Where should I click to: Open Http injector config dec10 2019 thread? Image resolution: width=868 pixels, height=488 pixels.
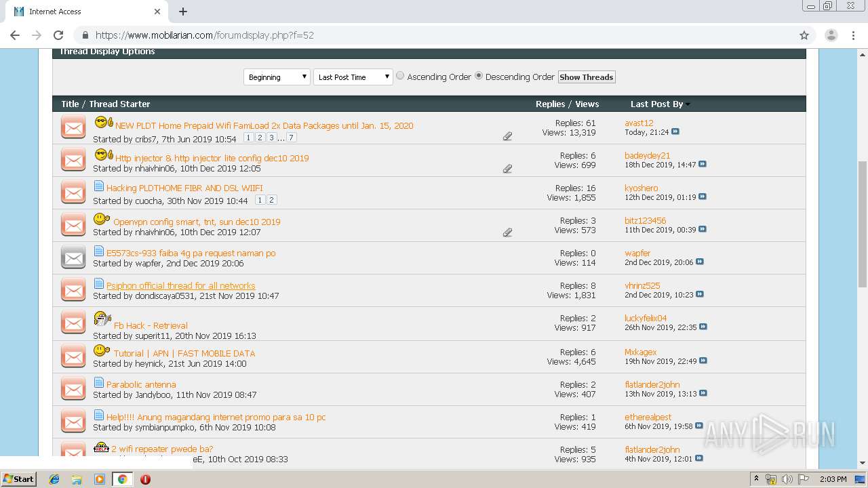[212, 158]
